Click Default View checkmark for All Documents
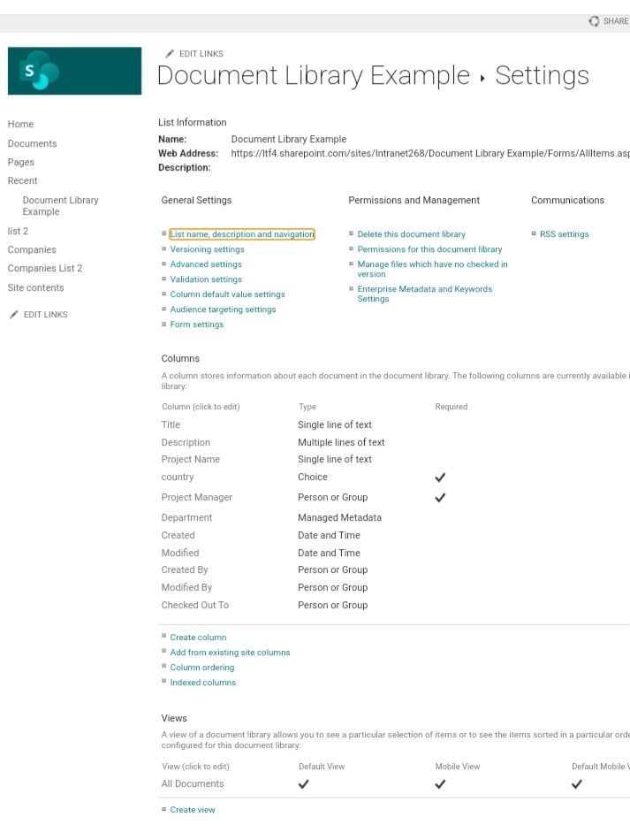The image size is (630, 840). [303, 784]
